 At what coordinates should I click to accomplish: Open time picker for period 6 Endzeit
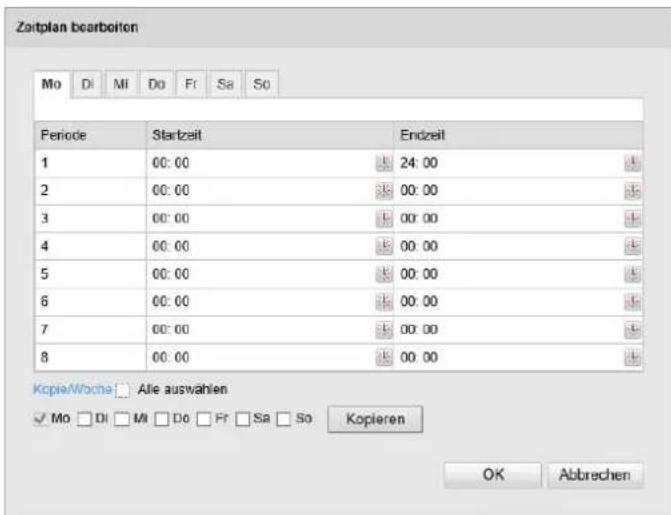(x=632, y=302)
